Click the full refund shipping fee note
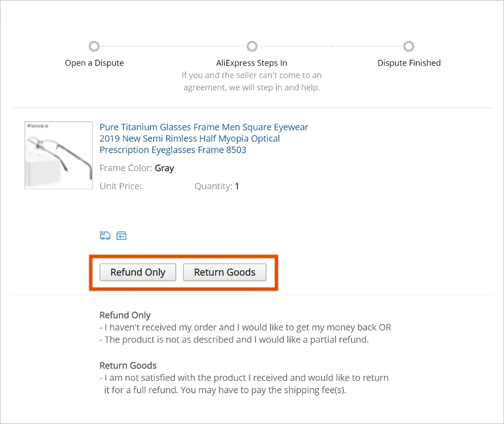This screenshot has height=424, width=504. pyautogui.click(x=244, y=384)
